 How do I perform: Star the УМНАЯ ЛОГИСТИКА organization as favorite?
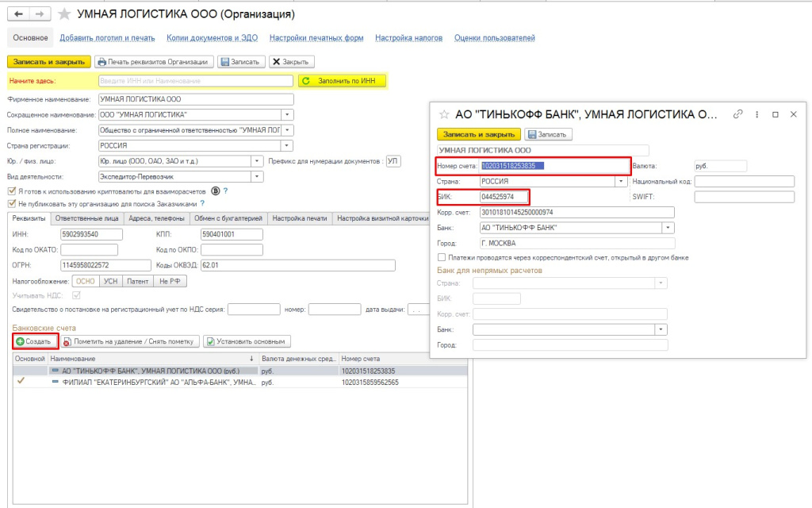pyautogui.click(x=64, y=14)
